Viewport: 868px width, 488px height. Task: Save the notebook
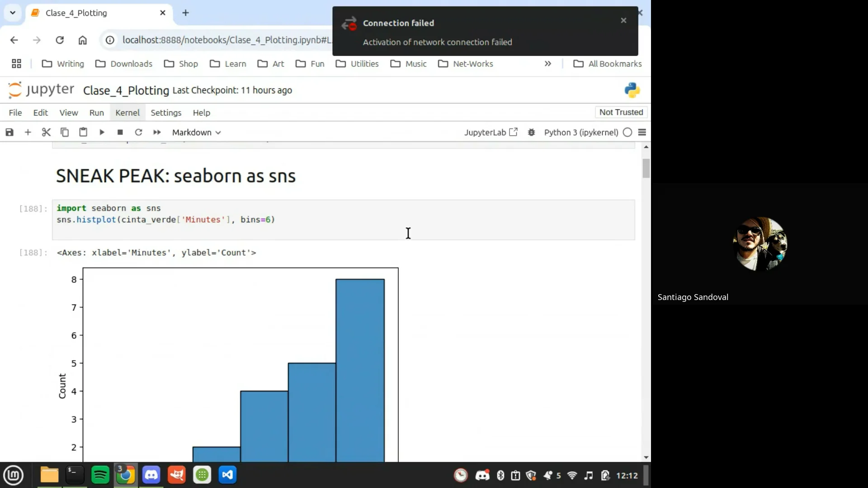9,132
